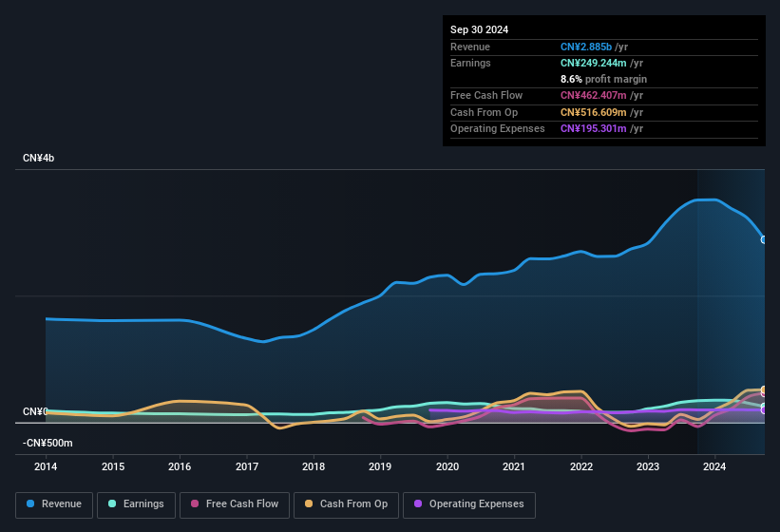The image size is (780, 532).
Task: Click the Sep 30 2024 tooltip date
Action: click(479, 29)
